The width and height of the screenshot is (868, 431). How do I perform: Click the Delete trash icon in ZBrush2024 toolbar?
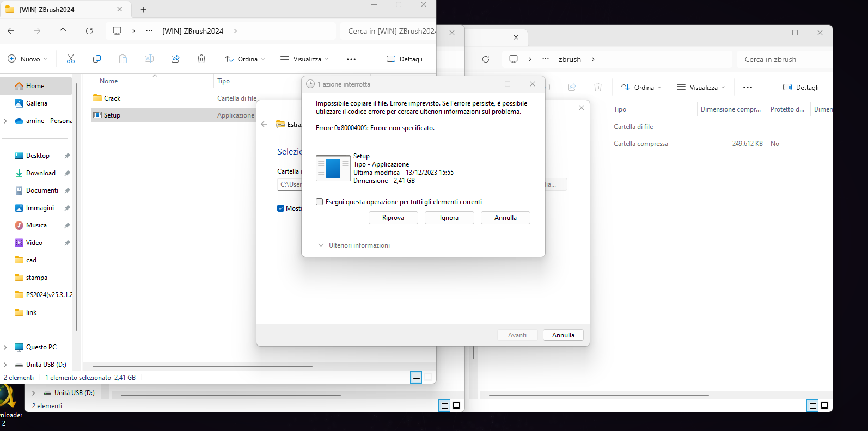point(201,59)
